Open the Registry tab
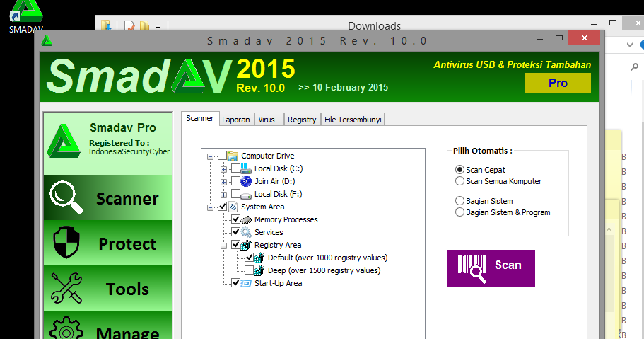 [x=302, y=120]
